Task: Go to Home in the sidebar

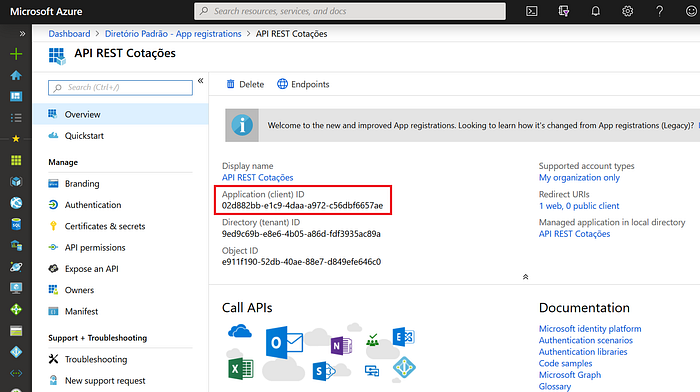Action: [16, 75]
